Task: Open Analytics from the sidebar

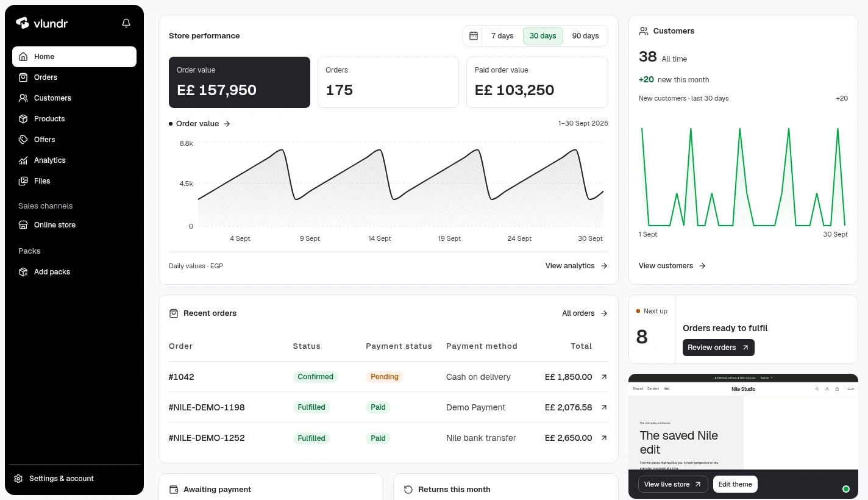Action: [74, 160]
